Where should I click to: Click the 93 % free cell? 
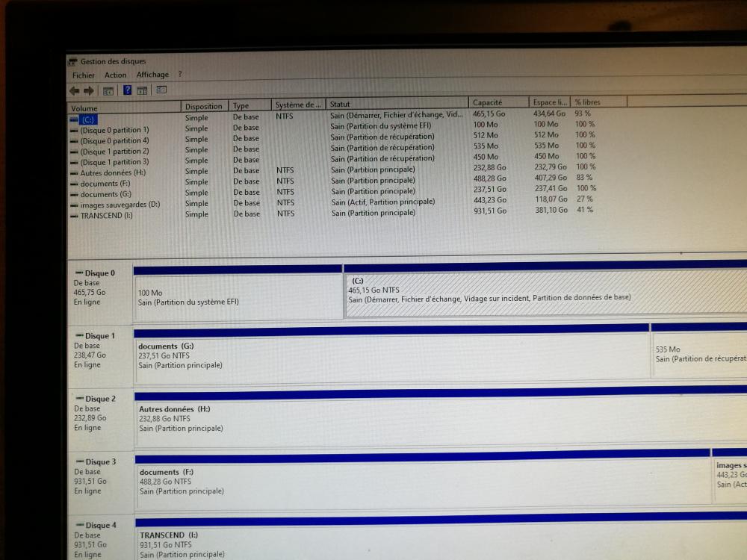[583, 113]
